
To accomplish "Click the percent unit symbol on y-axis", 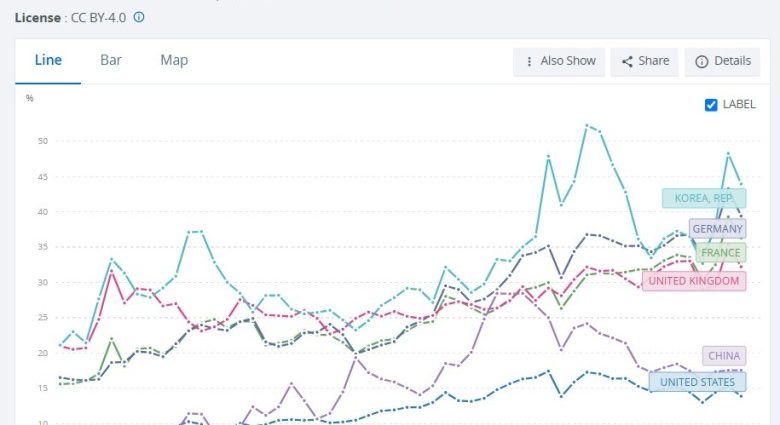I will [30, 98].
